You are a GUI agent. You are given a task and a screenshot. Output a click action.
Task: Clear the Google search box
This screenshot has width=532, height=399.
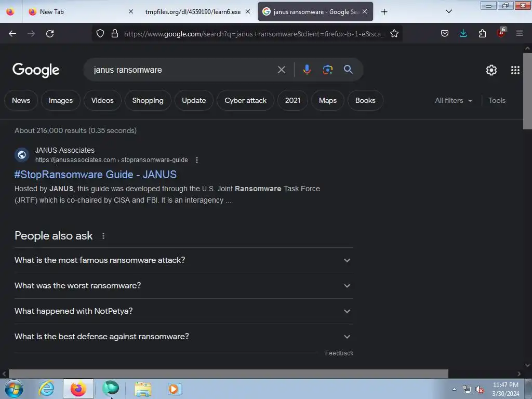point(281,70)
